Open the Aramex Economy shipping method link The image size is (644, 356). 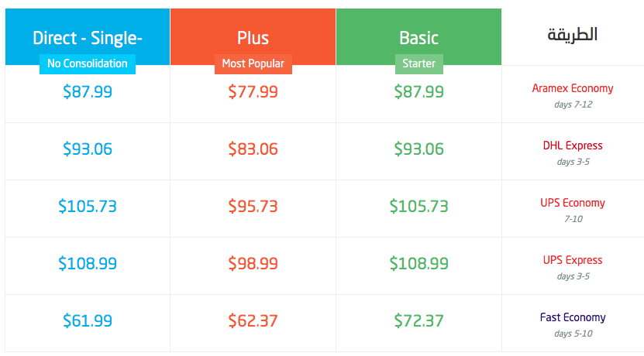point(573,88)
